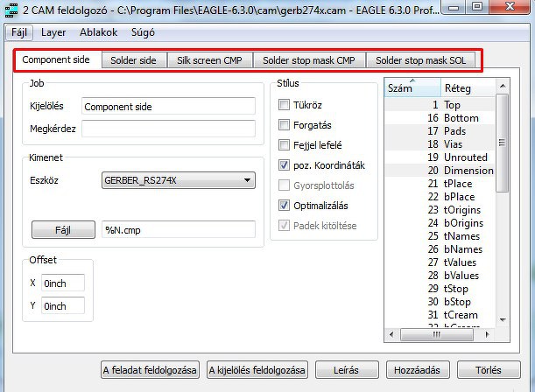Click the %N.cmp output file field
This screenshot has height=392, width=535.
pos(178,229)
